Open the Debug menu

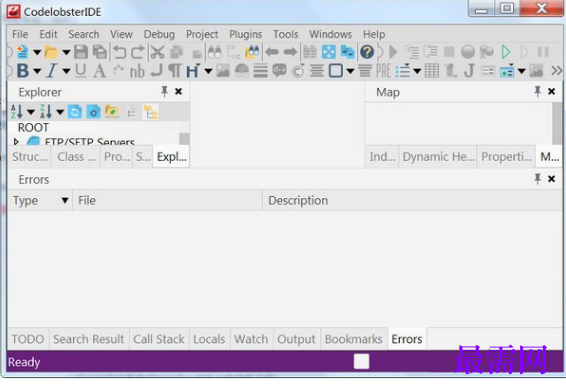(159, 34)
